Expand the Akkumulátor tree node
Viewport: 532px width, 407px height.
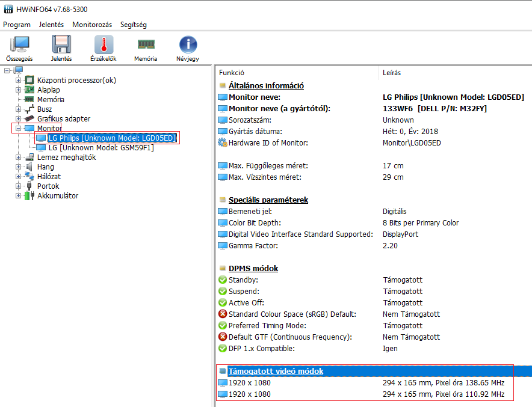19,195
